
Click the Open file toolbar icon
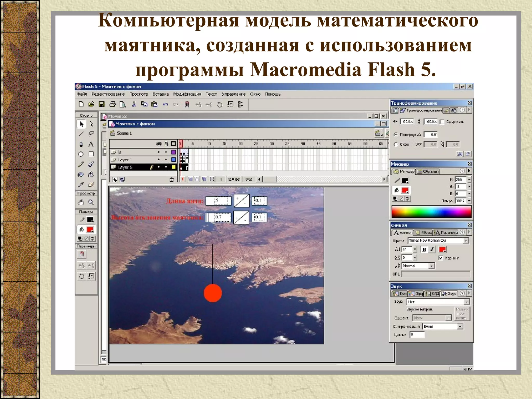point(91,104)
